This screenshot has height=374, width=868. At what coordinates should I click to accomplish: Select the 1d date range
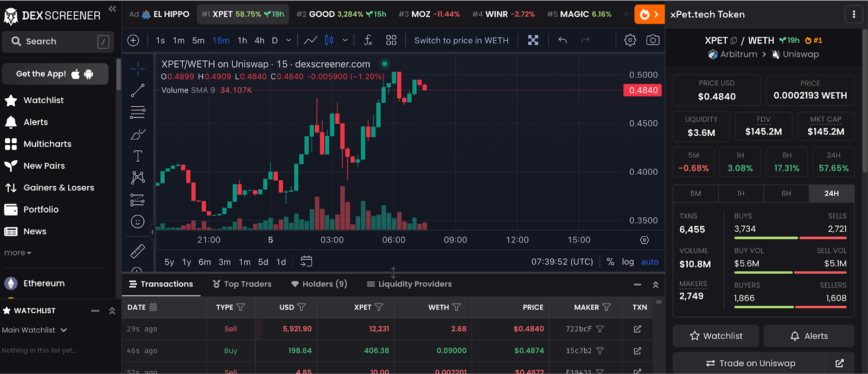281,262
